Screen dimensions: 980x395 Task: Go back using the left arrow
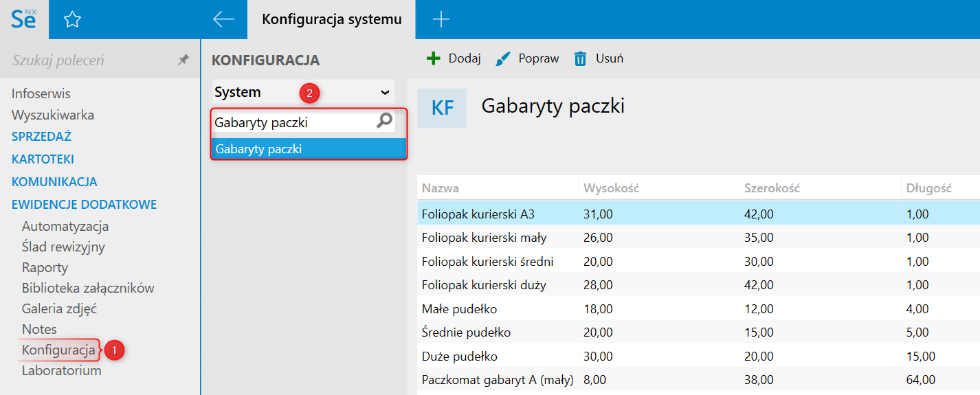coord(224,20)
